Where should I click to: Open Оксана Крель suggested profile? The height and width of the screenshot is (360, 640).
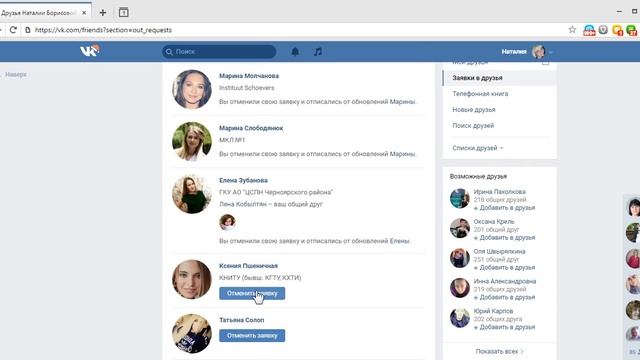click(494, 222)
